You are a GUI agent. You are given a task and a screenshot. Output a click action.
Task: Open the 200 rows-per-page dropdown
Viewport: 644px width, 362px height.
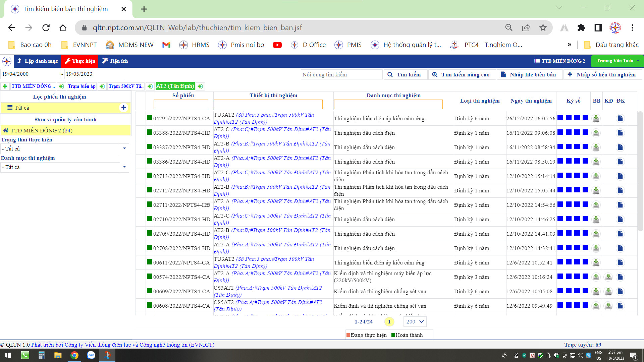415,322
